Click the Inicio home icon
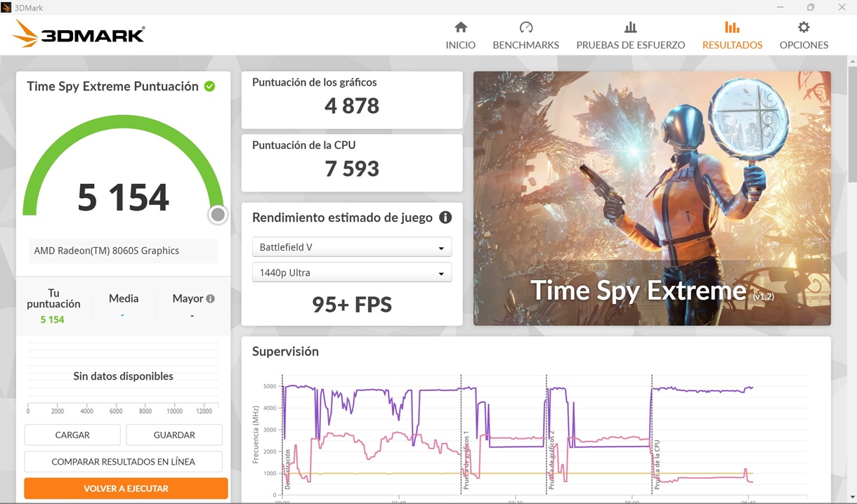857x504 pixels. pyautogui.click(x=461, y=27)
